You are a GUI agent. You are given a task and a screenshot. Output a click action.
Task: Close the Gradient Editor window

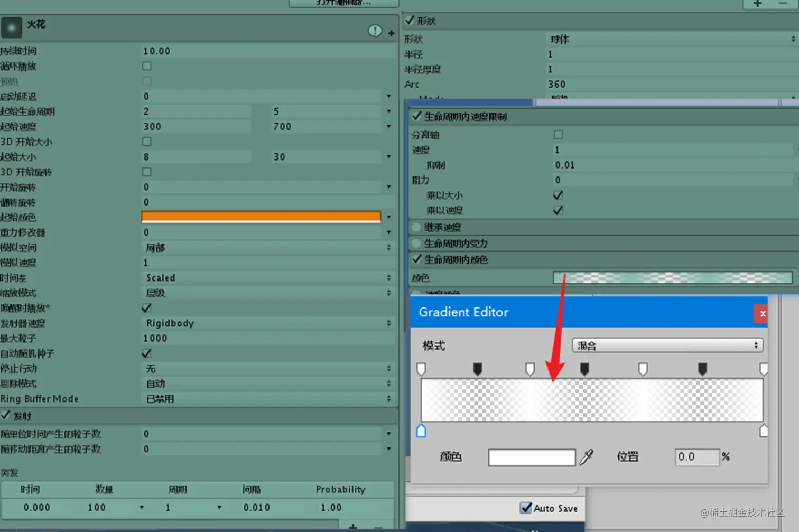[x=762, y=314]
